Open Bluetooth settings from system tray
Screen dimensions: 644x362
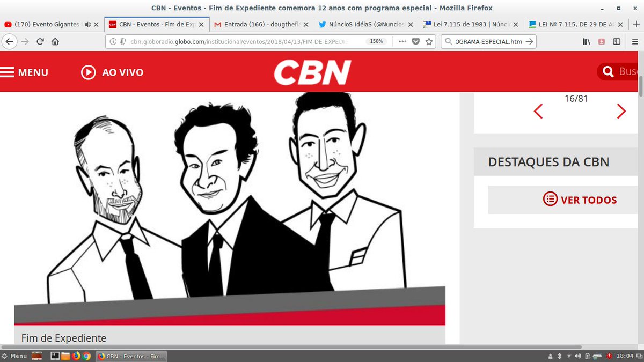click(559, 356)
